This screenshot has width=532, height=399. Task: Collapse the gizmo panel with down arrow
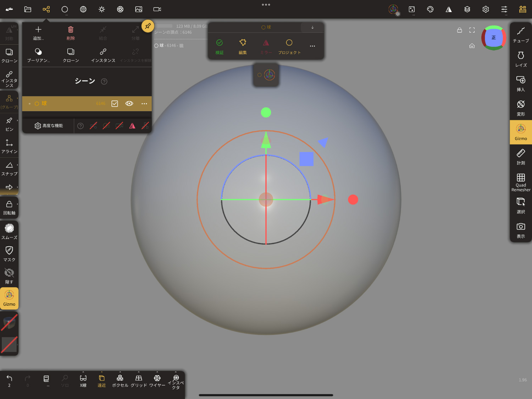312,27
